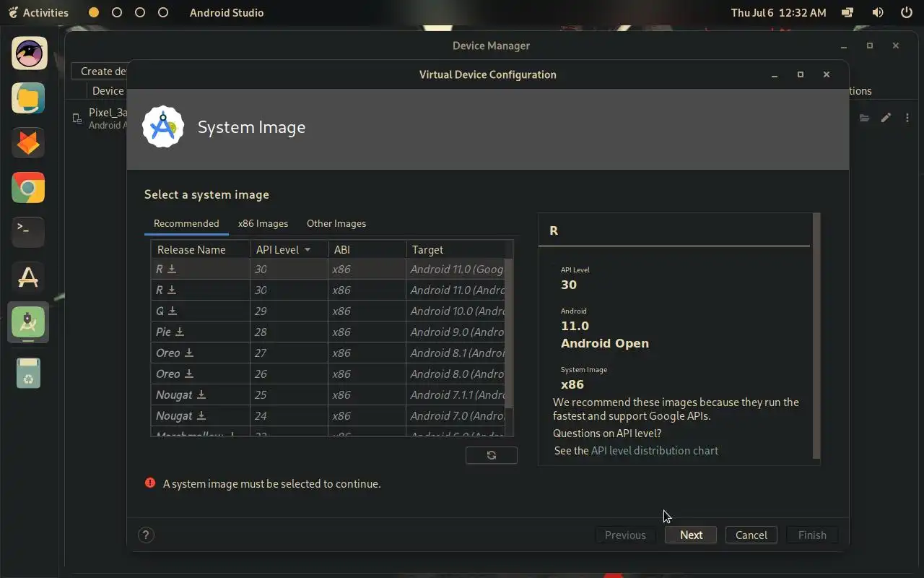This screenshot has height=578, width=924.
Task: Open the clock showing Thu Jul 6
Action: click(x=779, y=12)
